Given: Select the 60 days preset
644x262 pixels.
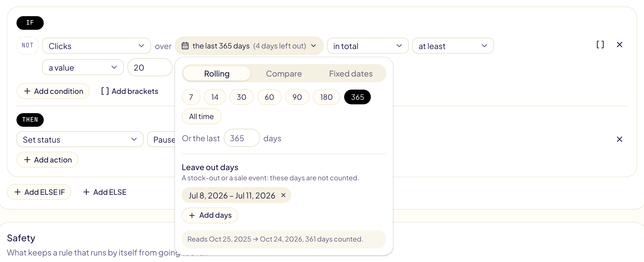Looking at the screenshot, I should click(x=269, y=97).
